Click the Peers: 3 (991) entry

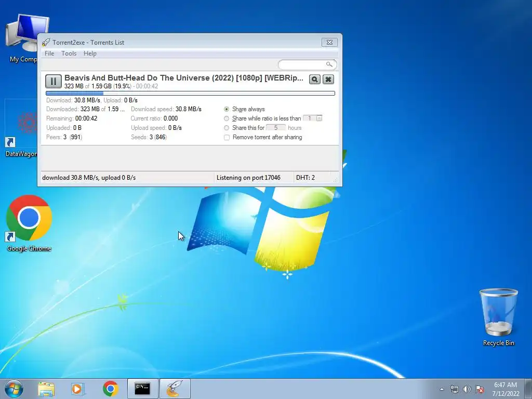click(64, 137)
